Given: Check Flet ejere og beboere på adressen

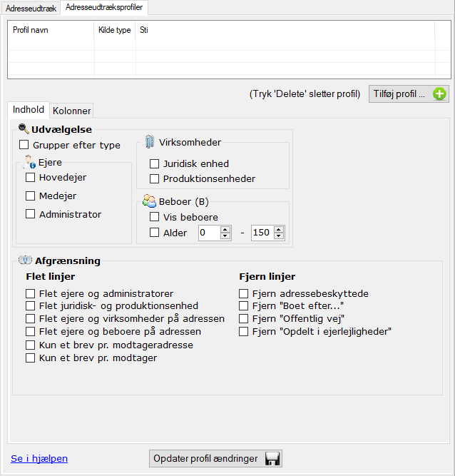Looking at the screenshot, I should coord(31,331).
